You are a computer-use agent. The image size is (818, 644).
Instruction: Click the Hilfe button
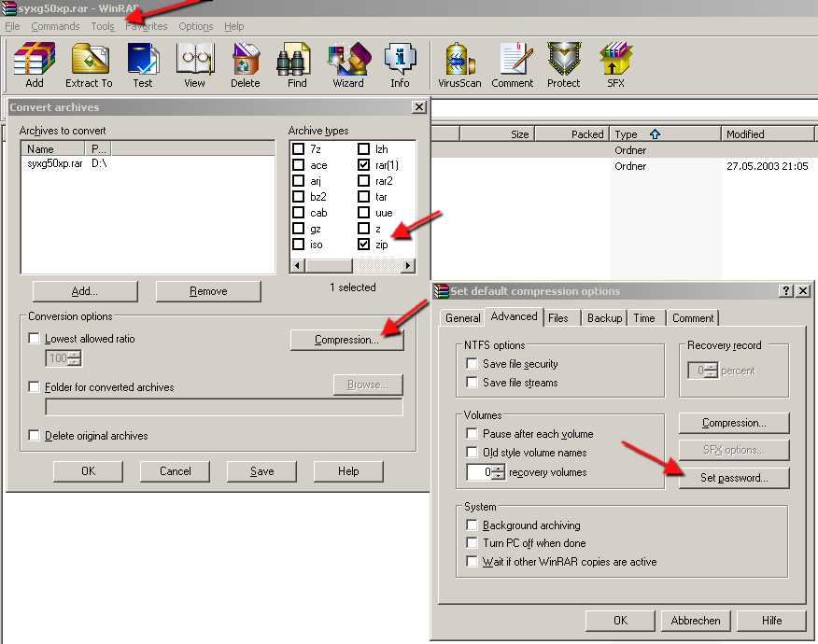point(771,621)
